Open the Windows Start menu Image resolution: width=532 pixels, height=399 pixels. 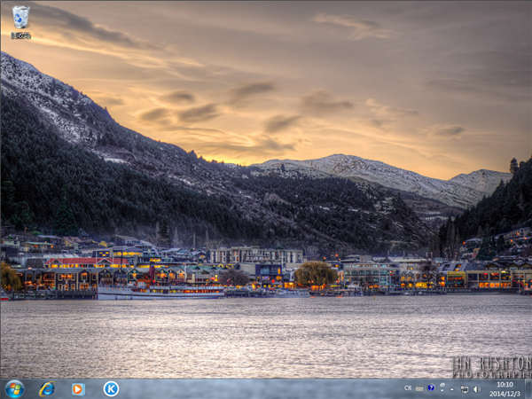click(14, 388)
